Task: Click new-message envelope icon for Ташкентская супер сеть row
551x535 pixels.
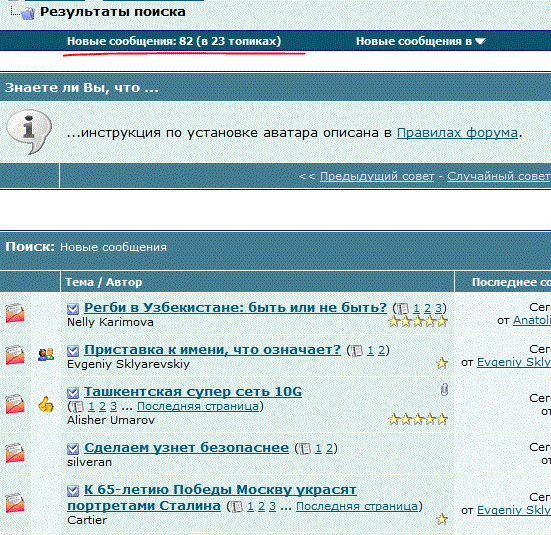Action: click(x=15, y=404)
